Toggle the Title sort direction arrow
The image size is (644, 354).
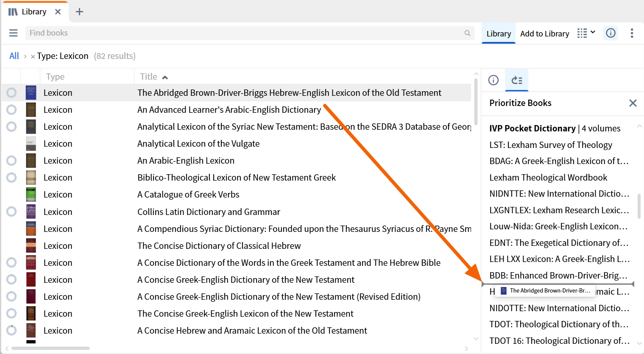[x=165, y=77]
